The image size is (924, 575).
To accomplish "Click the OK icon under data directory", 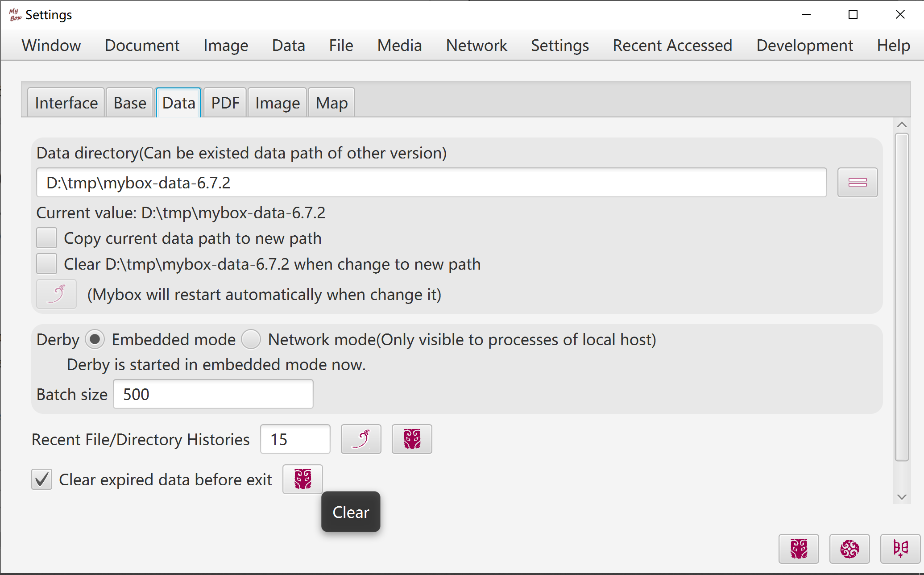I will [56, 294].
